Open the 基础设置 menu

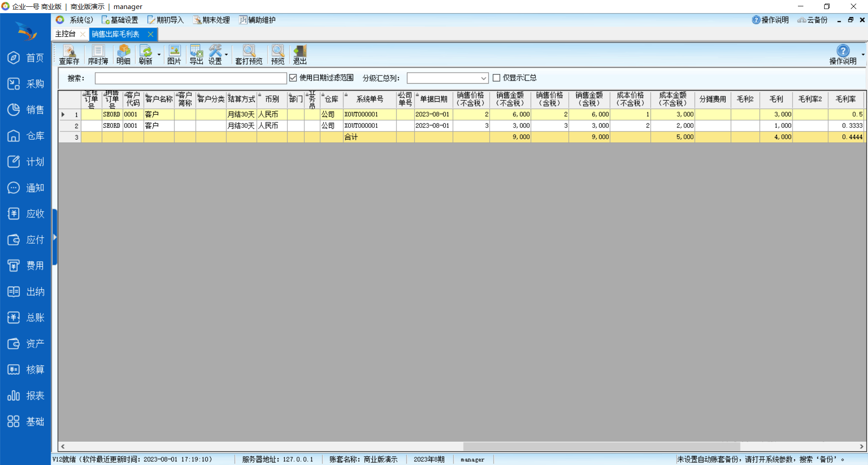click(120, 20)
